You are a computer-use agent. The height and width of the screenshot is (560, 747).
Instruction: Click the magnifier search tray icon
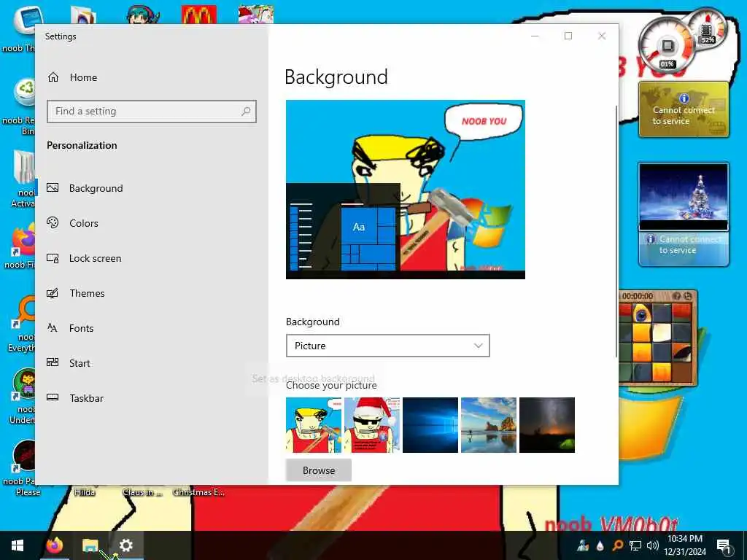[x=617, y=545]
